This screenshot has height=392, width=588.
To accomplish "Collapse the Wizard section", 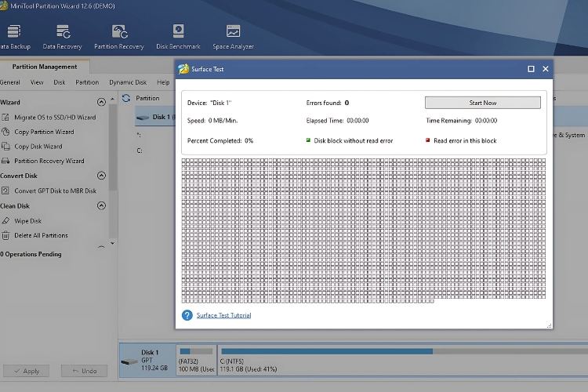I will [x=101, y=102].
